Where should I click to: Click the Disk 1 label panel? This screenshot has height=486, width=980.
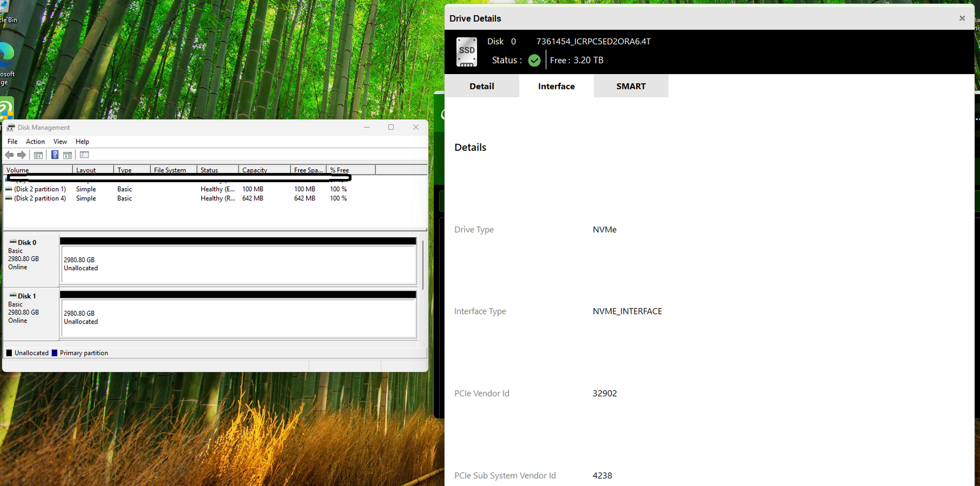pos(31,313)
